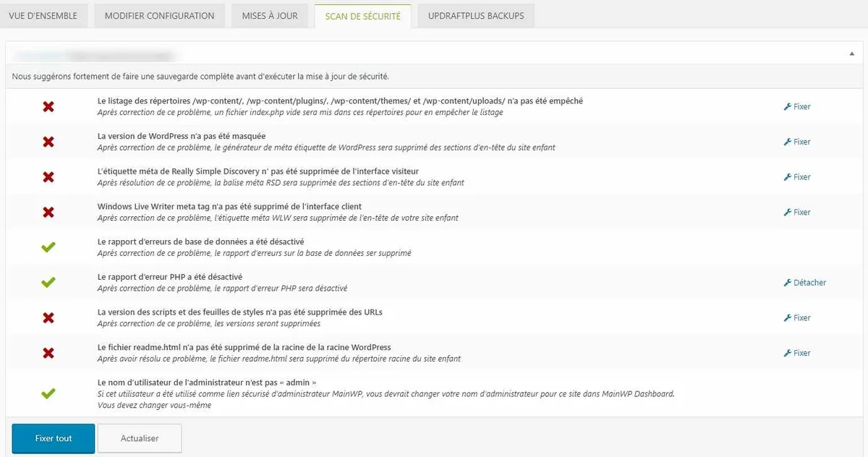This screenshot has height=457, width=868.
Task: Click green checkmark for database error report
Action: tap(48, 247)
